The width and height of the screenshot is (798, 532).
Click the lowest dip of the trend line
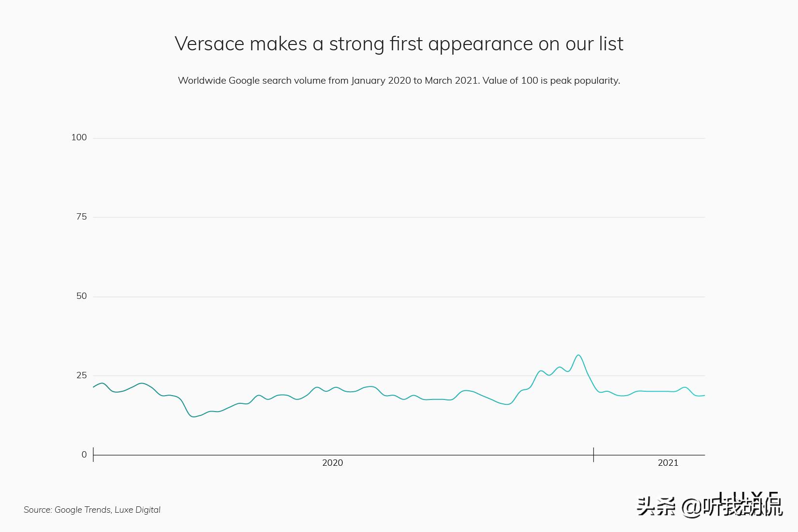point(194,416)
